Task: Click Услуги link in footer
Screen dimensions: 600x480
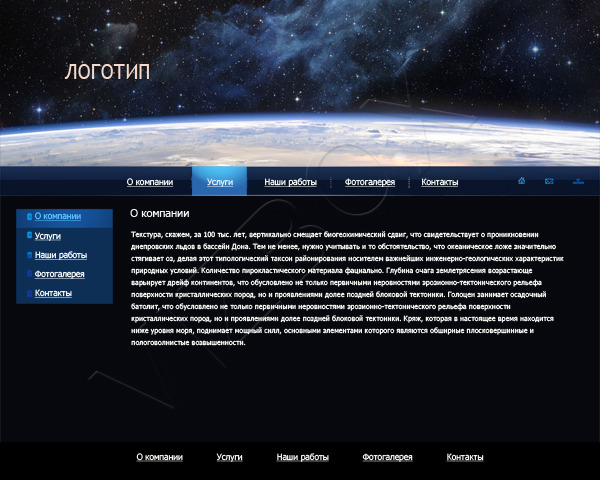Action: point(230,457)
